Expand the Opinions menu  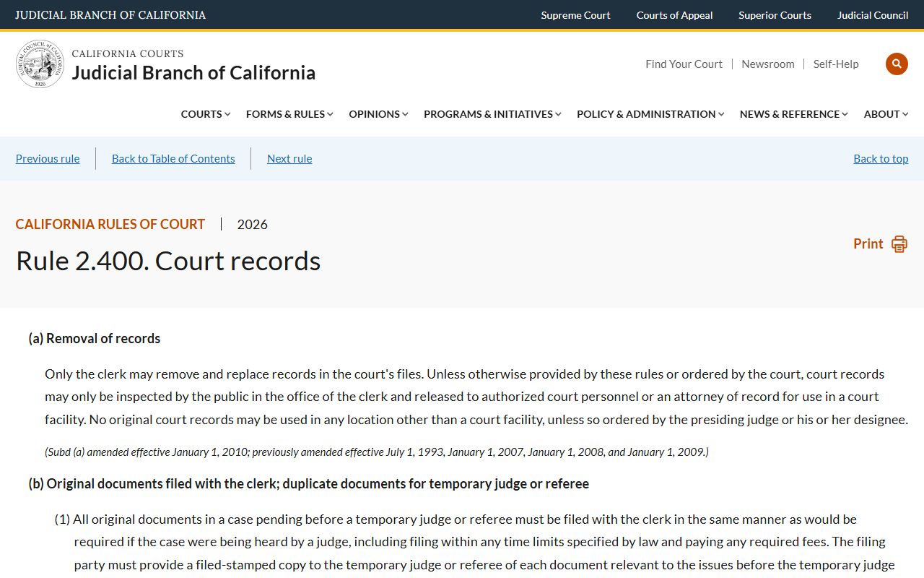pyautogui.click(x=378, y=114)
